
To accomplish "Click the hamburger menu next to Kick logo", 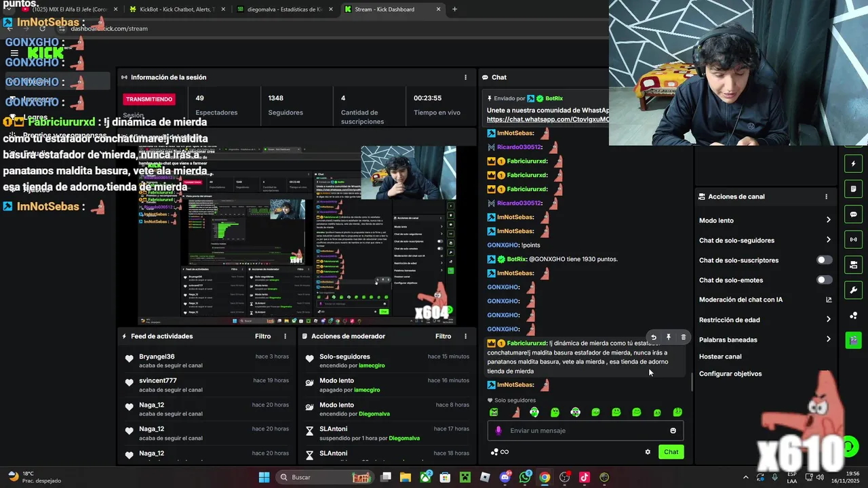I will click(x=14, y=53).
